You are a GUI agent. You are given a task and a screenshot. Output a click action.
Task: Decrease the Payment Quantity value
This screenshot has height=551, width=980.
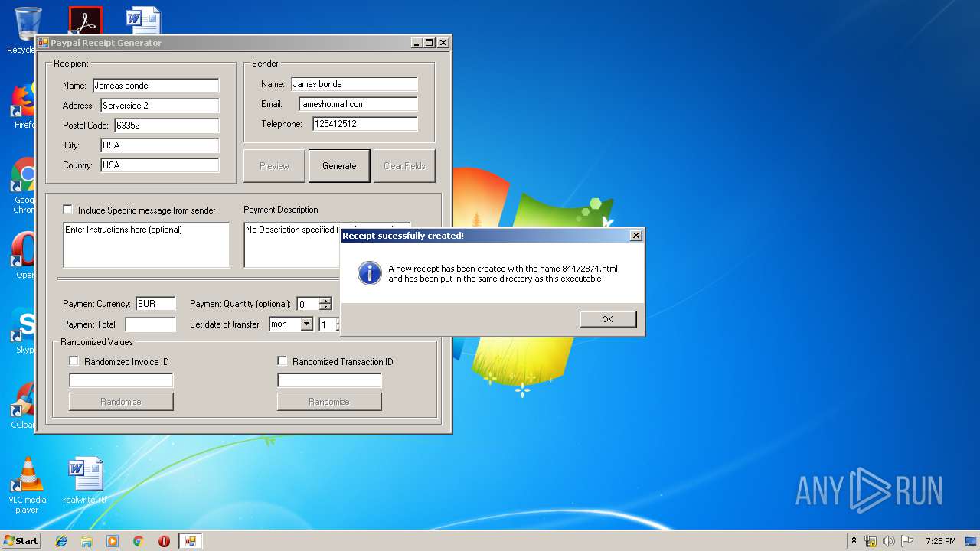[x=325, y=307]
